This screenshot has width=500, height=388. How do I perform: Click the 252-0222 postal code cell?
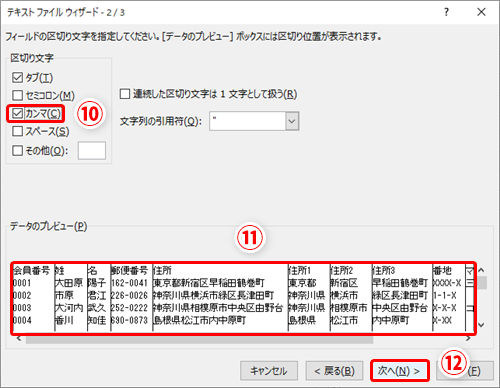click(129, 308)
